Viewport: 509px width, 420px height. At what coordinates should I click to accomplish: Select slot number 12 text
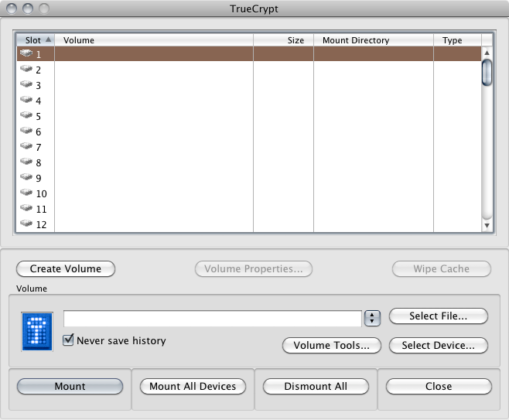point(41,224)
